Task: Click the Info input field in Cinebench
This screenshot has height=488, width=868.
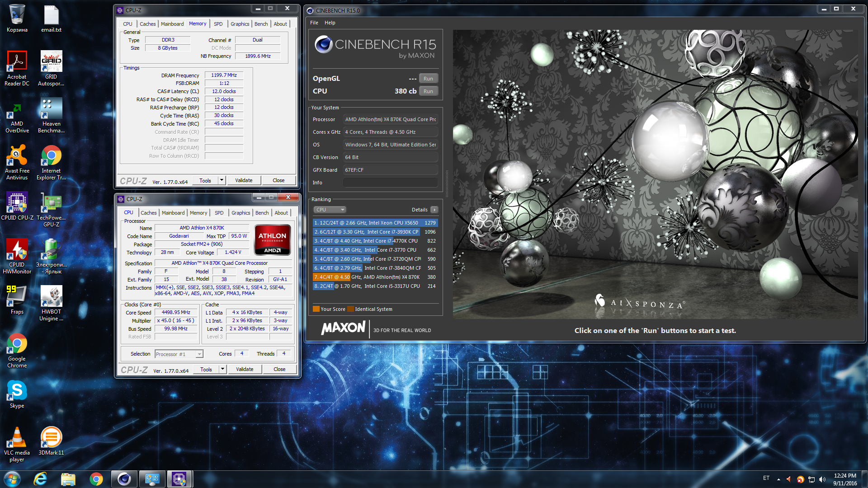Action: (391, 183)
